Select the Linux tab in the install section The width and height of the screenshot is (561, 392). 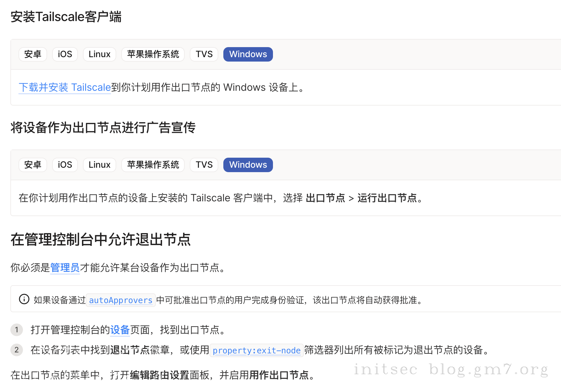click(x=100, y=54)
